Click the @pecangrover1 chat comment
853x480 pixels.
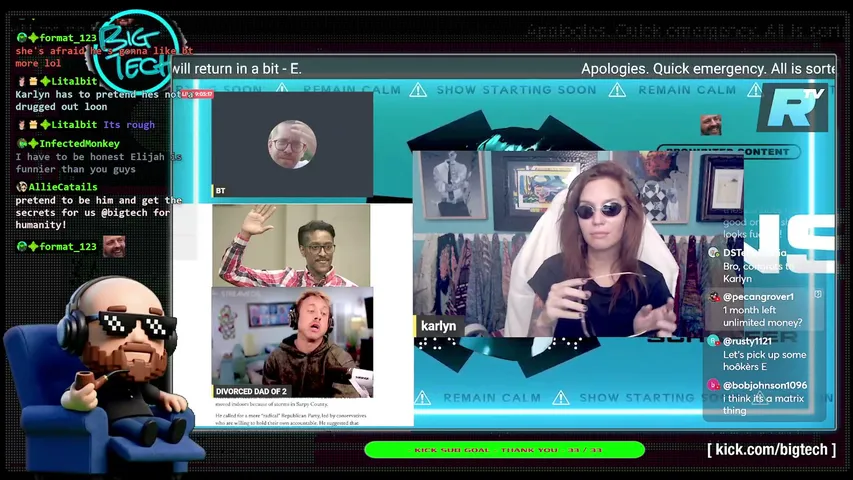coord(763,310)
